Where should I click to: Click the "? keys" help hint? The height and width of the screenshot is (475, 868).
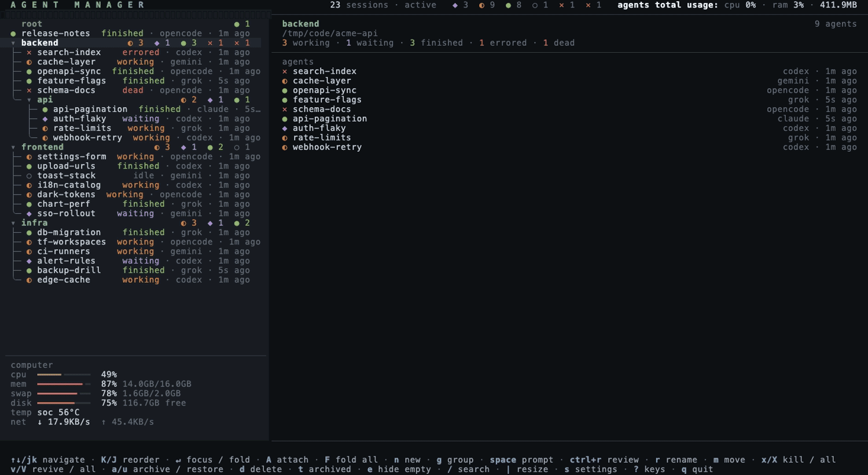click(x=649, y=469)
